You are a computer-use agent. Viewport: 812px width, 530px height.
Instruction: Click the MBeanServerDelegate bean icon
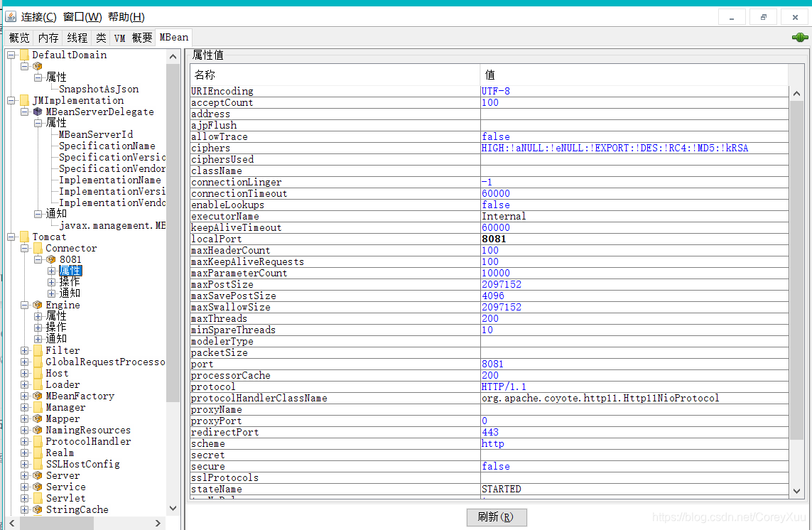pos(38,112)
